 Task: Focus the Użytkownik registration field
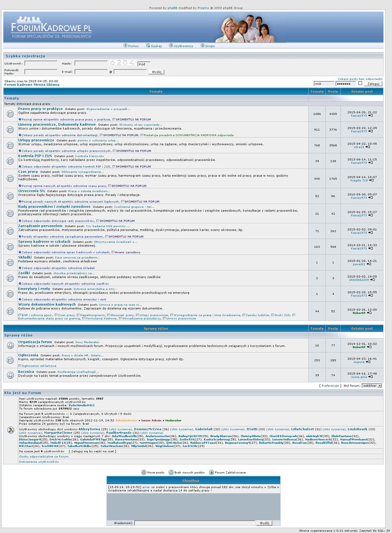41,63
